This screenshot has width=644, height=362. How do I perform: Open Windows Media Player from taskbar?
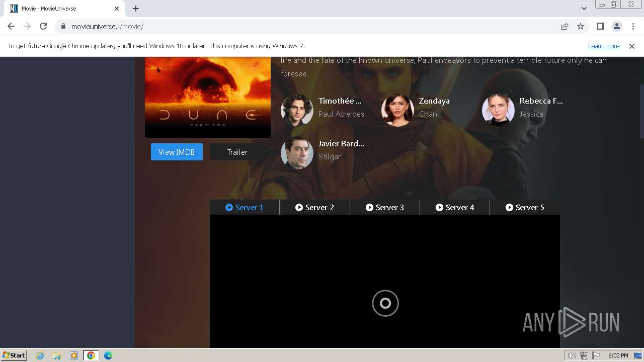pos(74,355)
